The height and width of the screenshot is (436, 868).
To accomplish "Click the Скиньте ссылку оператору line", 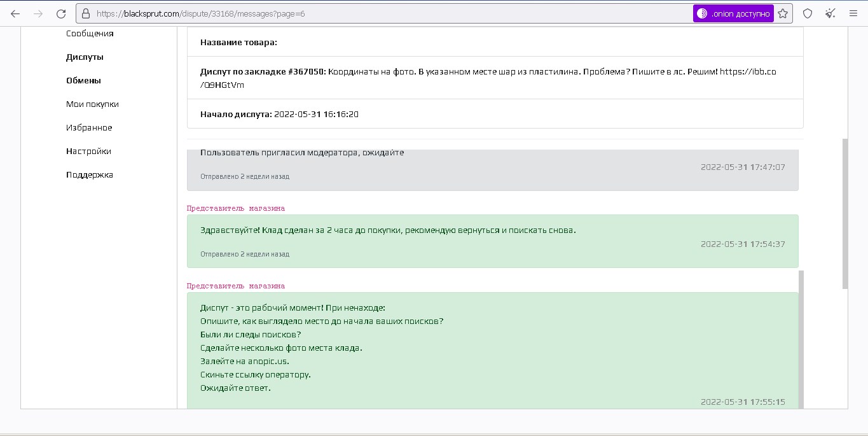I will (256, 375).
